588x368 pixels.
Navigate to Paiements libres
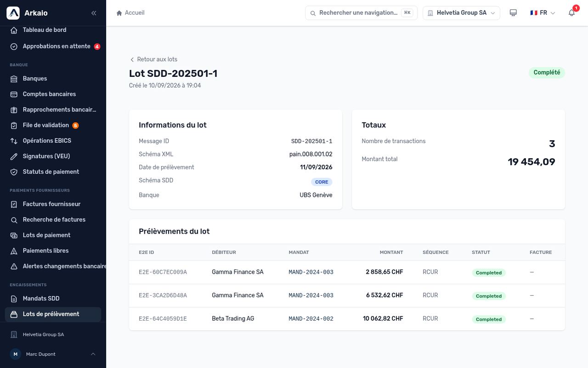(53, 251)
